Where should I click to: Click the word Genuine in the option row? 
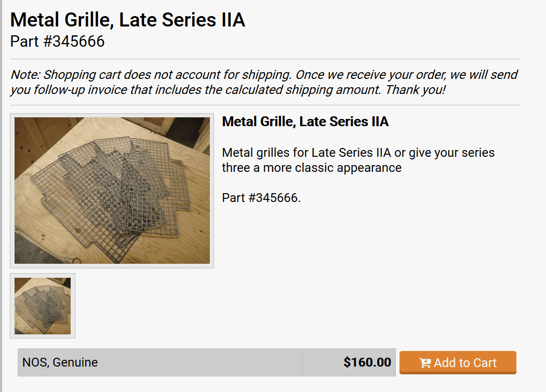pos(75,362)
